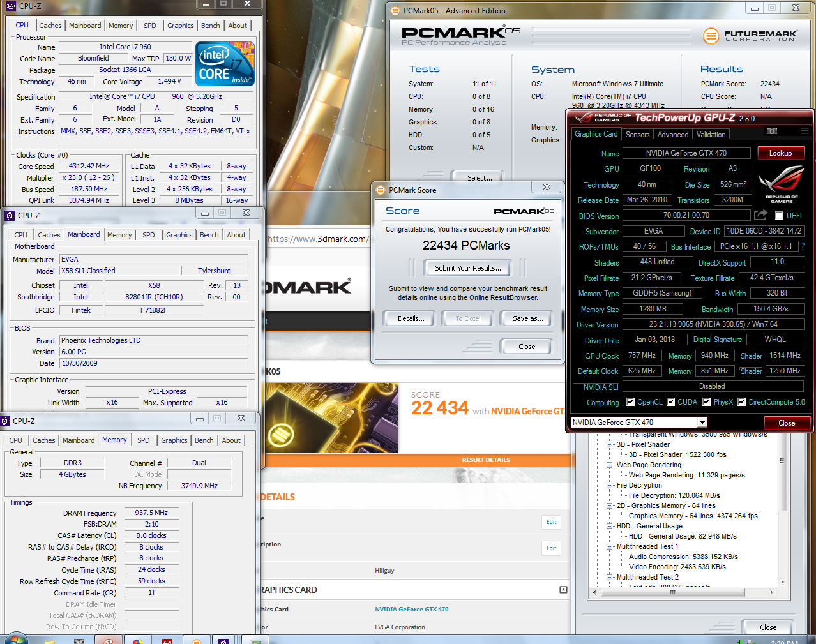The image size is (816, 644).
Task: Close the PCMark Score dialog via Close button
Action: click(x=527, y=347)
